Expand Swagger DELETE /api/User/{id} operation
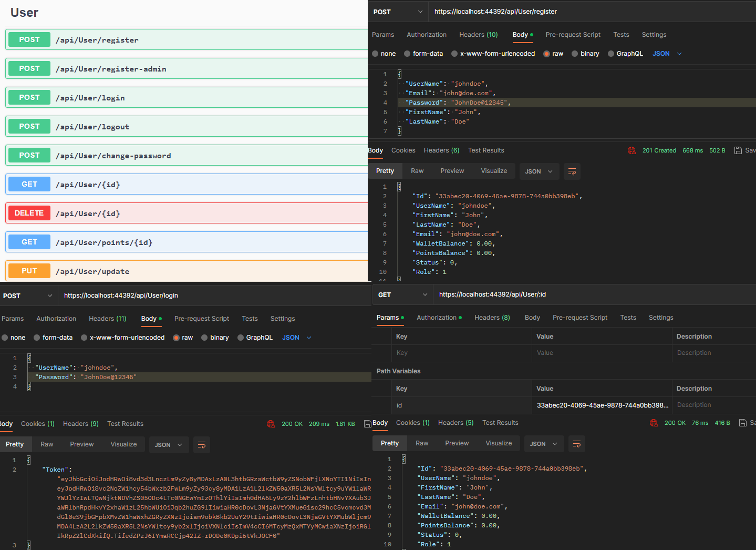The image size is (756, 550). [x=187, y=213]
